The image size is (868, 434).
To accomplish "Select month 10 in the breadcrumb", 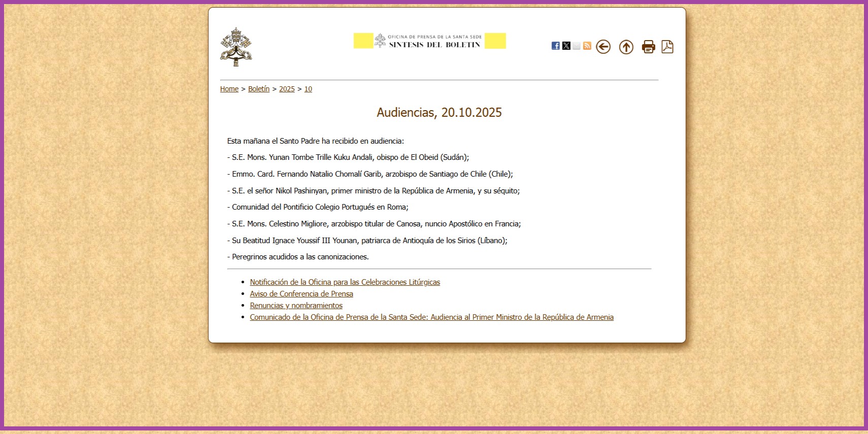I will (x=308, y=89).
